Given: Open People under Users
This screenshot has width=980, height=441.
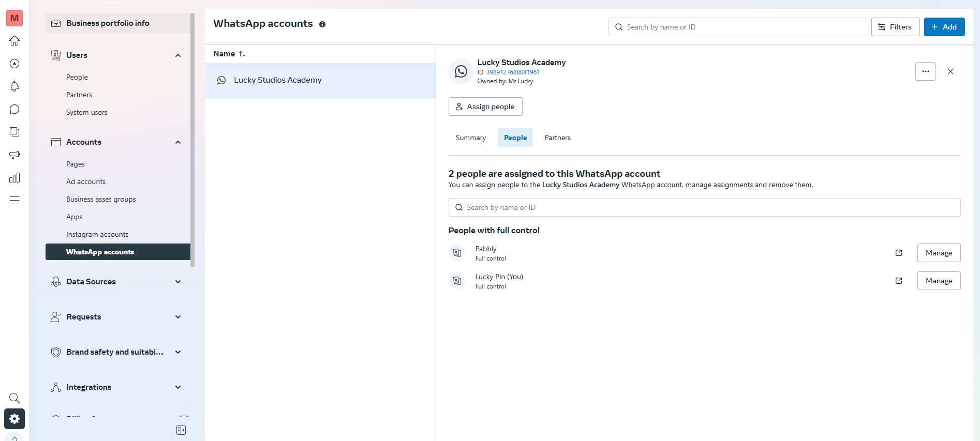Looking at the screenshot, I should click(77, 77).
